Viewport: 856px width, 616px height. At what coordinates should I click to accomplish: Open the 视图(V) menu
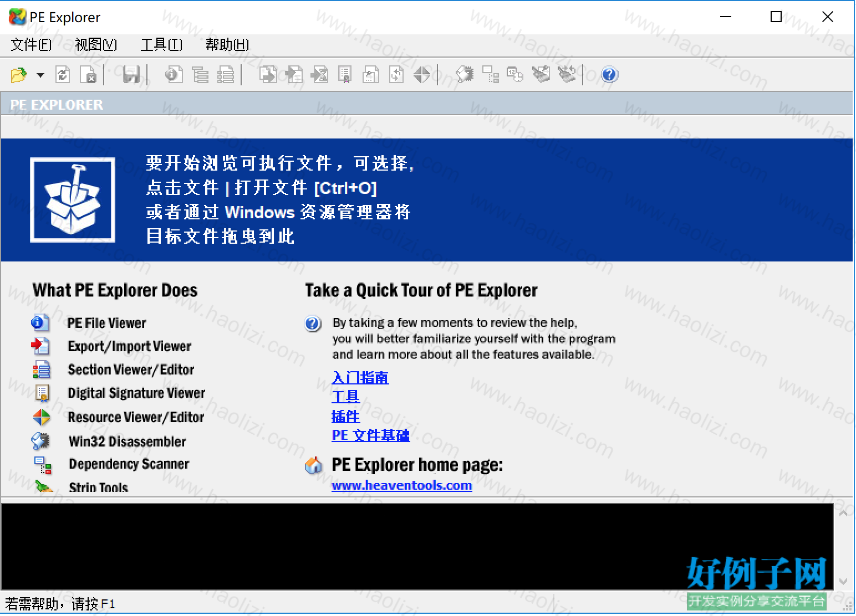tap(96, 44)
